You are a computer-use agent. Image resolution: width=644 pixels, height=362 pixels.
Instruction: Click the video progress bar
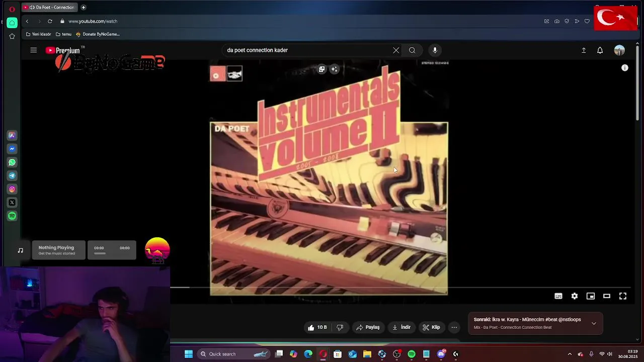pos(400,288)
